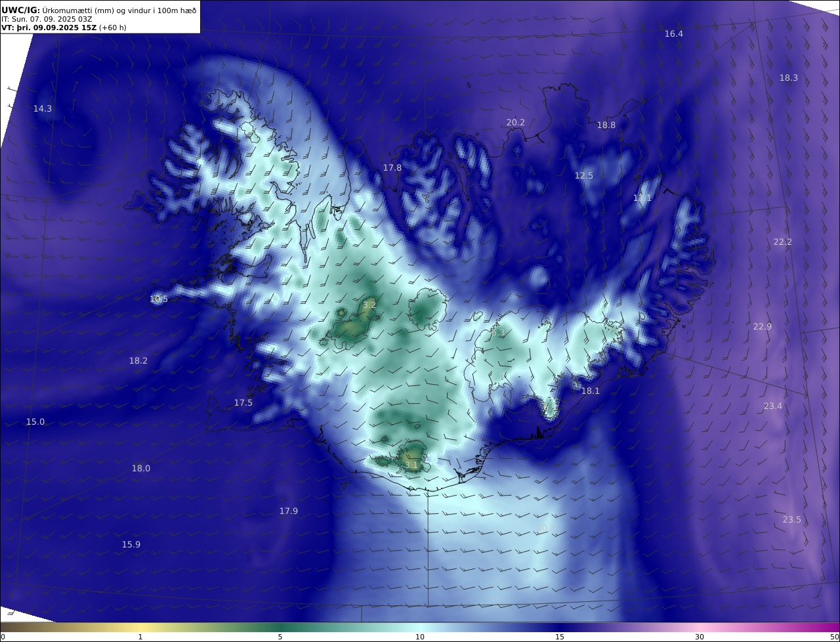
Task: Click the 15.0 value label
Action: click(x=35, y=421)
